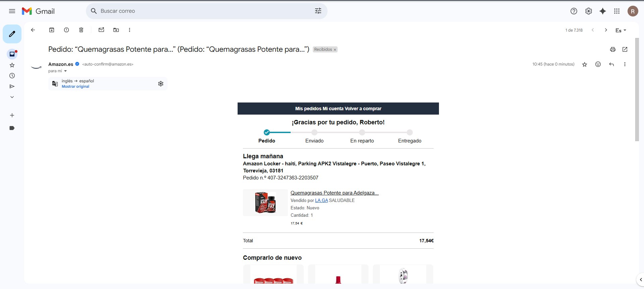Open Sent mail icon in sidebar
The width and height of the screenshot is (644, 289).
[12, 86]
